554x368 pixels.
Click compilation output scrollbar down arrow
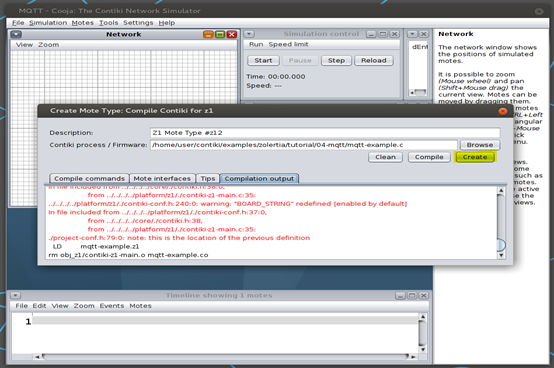[x=501, y=255]
